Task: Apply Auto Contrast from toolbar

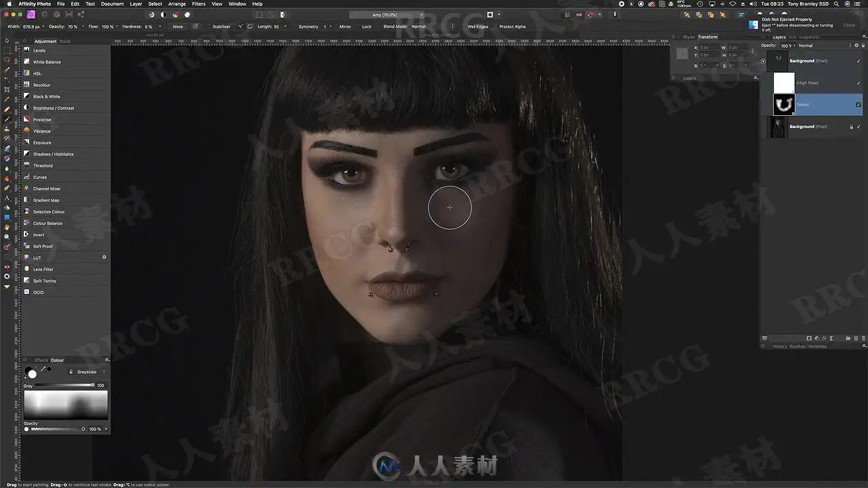Action: (x=163, y=14)
